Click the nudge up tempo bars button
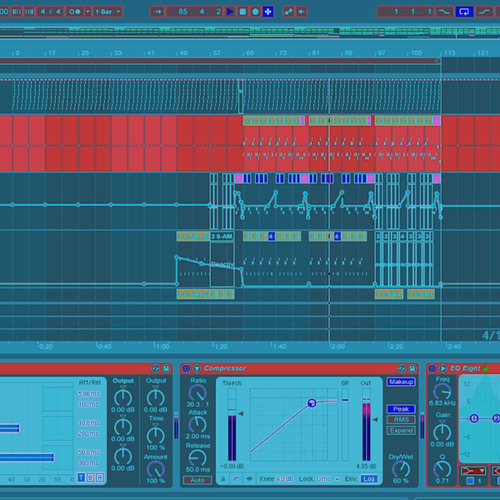Viewport: 500px width, 500px height. tap(29, 12)
